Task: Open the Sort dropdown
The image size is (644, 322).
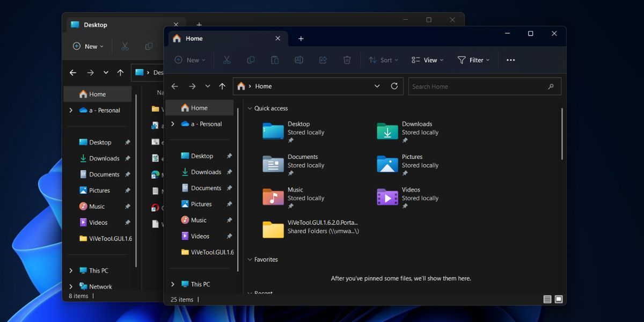Action: 383,60
